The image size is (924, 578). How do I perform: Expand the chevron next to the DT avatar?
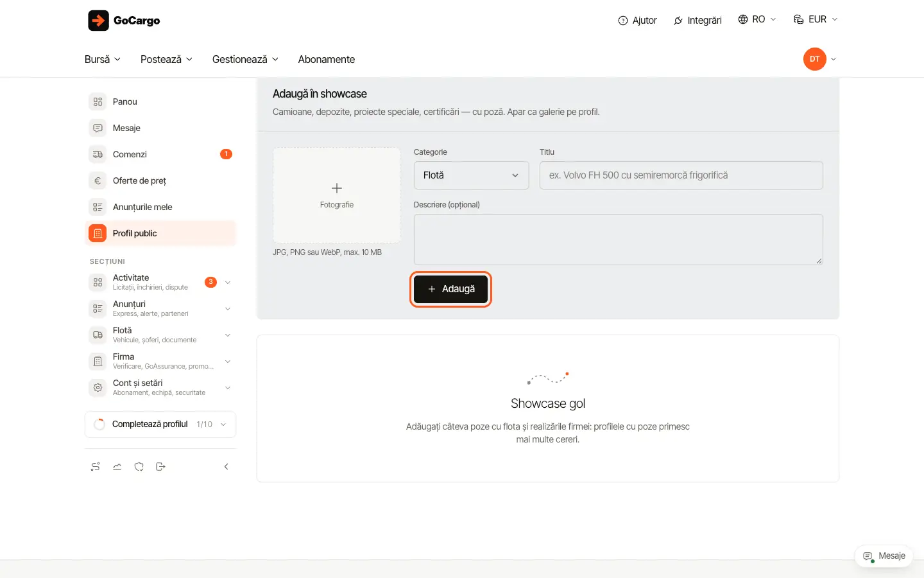pos(834,59)
